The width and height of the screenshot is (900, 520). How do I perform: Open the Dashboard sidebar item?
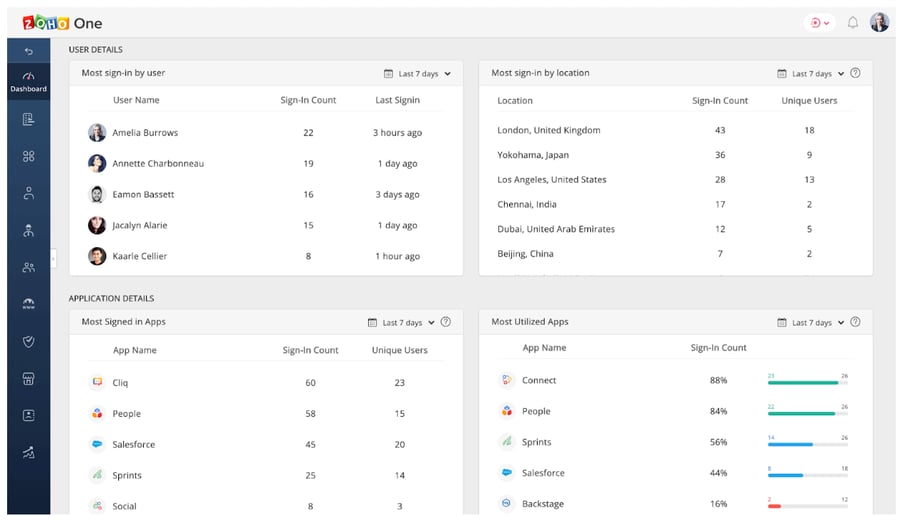[28, 82]
